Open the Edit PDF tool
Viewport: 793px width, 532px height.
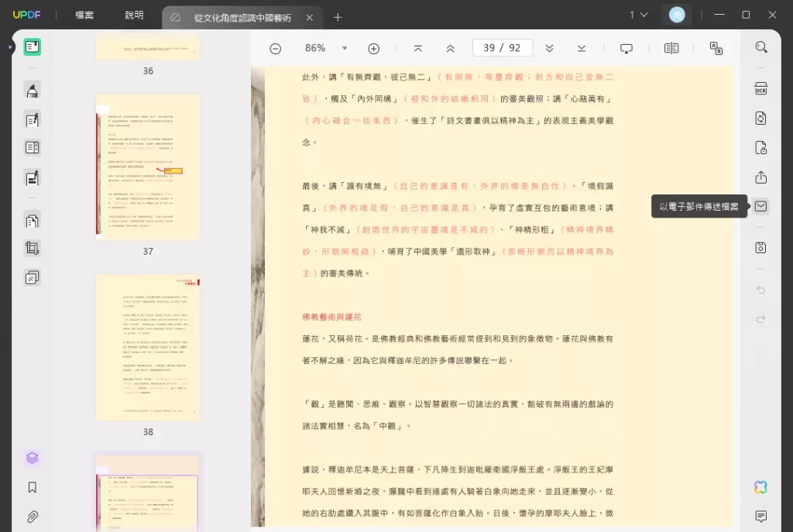click(33, 120)
